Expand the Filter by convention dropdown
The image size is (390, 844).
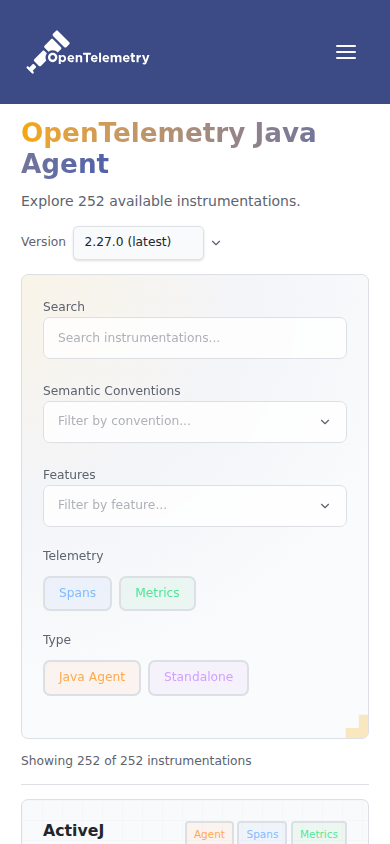195,422
